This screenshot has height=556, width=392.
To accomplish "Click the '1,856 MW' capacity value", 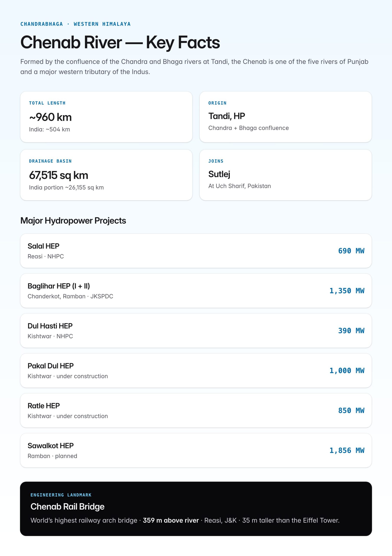I will pyautogui.click(x=347, y=450).
